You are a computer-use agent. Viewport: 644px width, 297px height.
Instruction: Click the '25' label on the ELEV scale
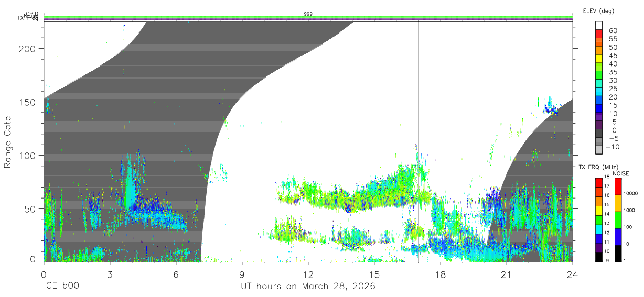click(613, 89)
